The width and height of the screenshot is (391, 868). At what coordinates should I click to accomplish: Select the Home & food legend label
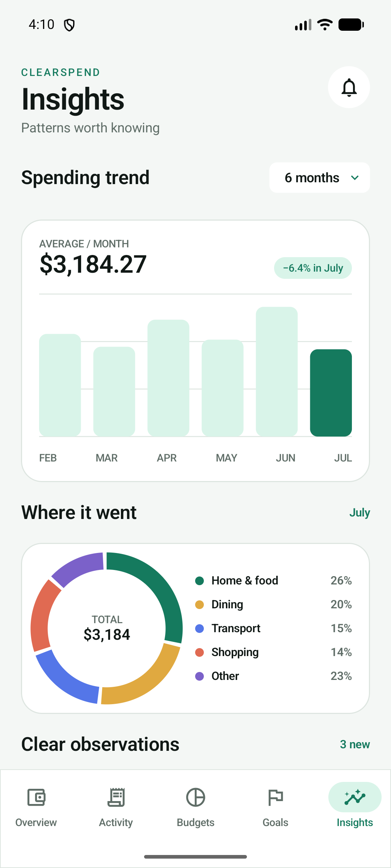click(245, 580)
